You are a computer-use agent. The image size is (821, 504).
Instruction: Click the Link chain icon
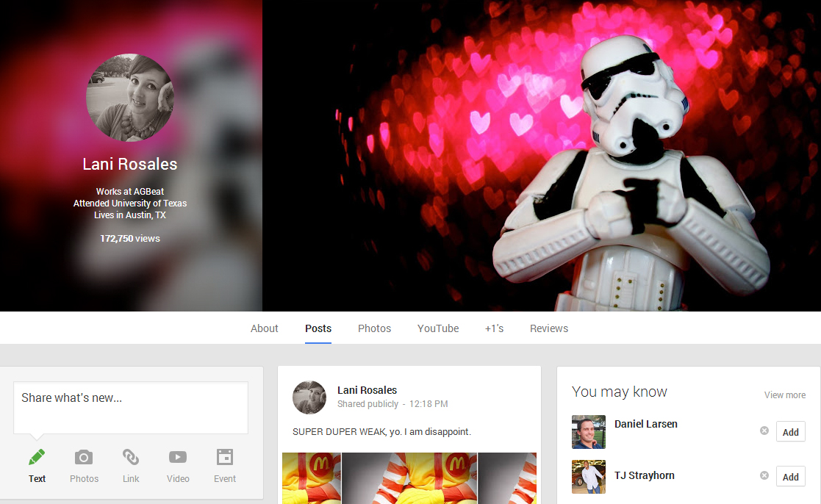[131, 458]
